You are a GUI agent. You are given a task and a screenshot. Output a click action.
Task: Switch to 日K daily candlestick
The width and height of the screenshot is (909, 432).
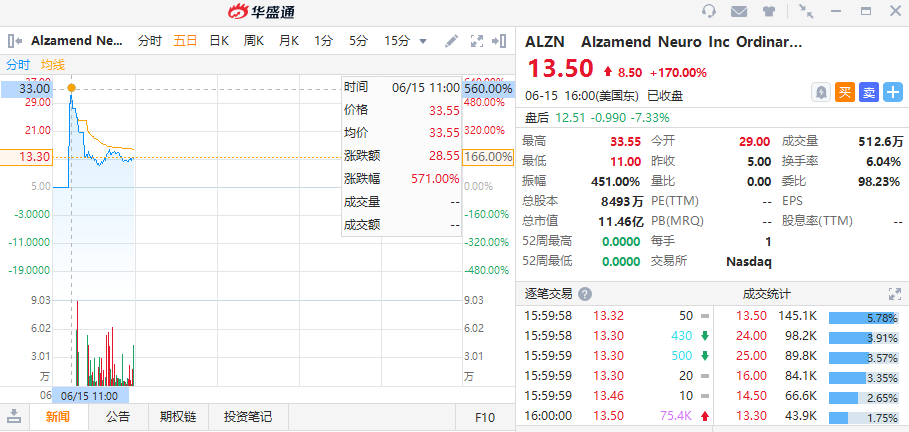[219, 41]
